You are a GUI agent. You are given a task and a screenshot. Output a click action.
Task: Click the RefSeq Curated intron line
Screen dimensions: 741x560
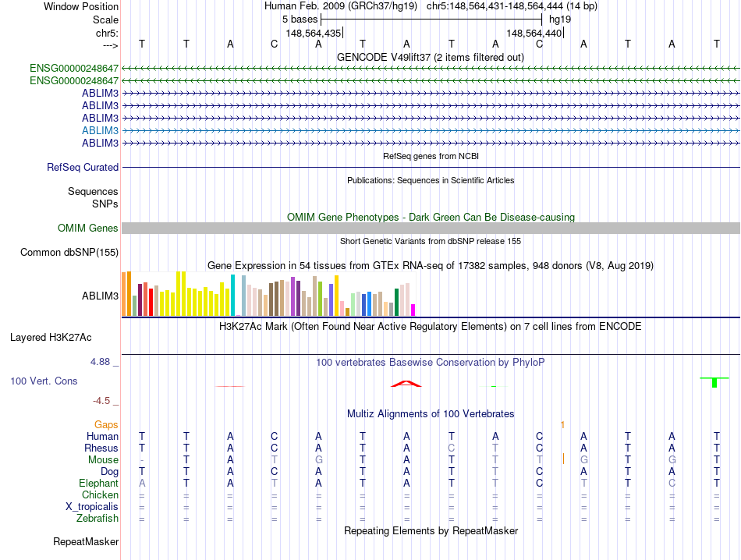(431, 167)
